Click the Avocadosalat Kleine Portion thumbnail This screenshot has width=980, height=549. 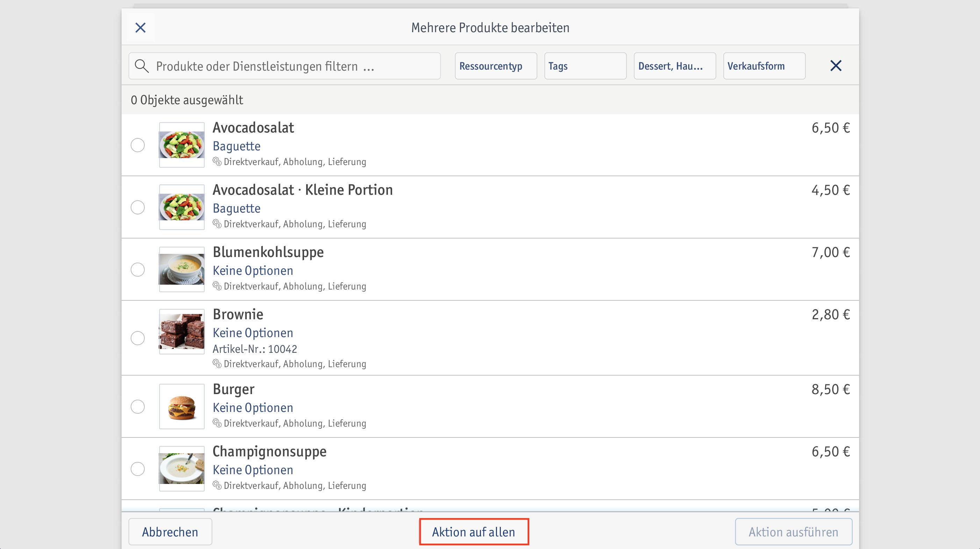182,207
